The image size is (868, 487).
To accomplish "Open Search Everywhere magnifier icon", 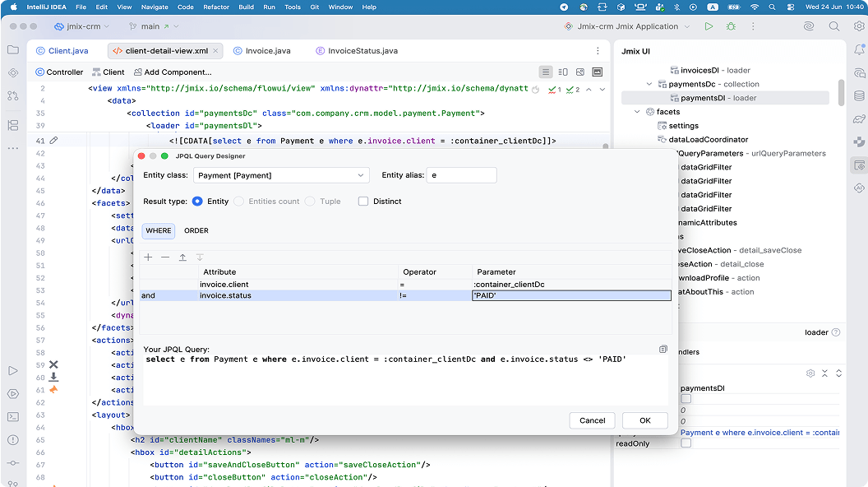I will 833,26.
